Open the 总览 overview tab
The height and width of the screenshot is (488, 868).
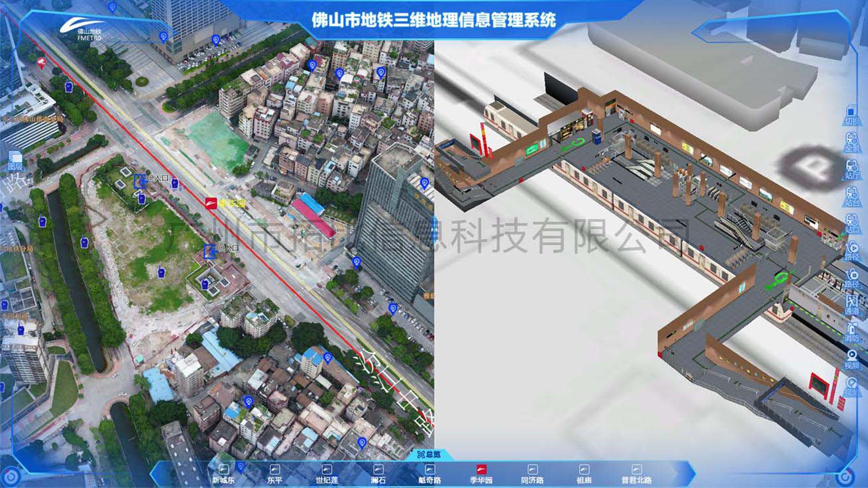click(429, 454)
